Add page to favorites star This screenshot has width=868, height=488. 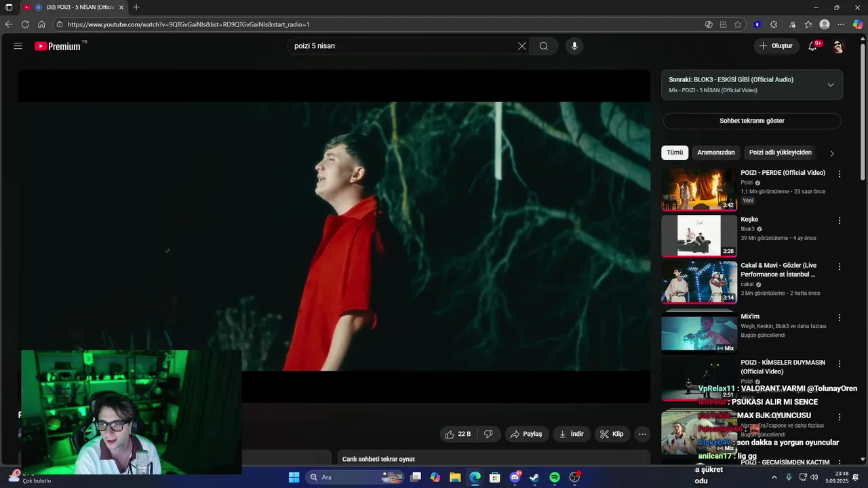pos(738,24)
